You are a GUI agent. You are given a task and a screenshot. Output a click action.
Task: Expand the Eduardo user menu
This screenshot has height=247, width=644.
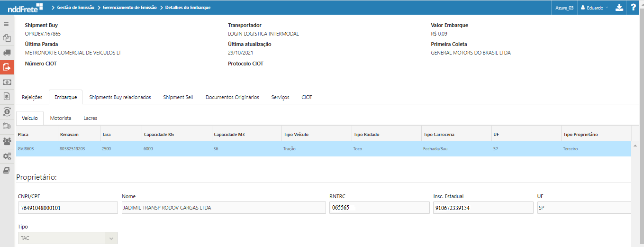point(595,8)
